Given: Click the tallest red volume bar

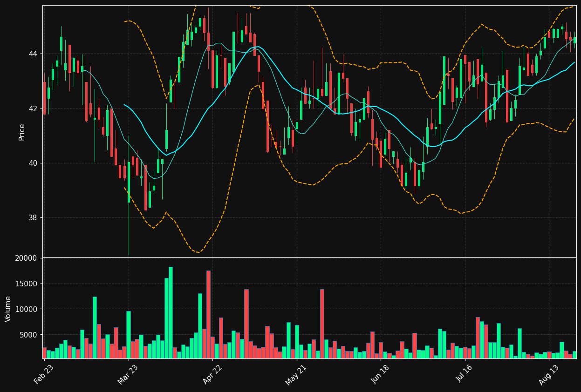Looking at the screenshot, I should (x=208, y=314).
